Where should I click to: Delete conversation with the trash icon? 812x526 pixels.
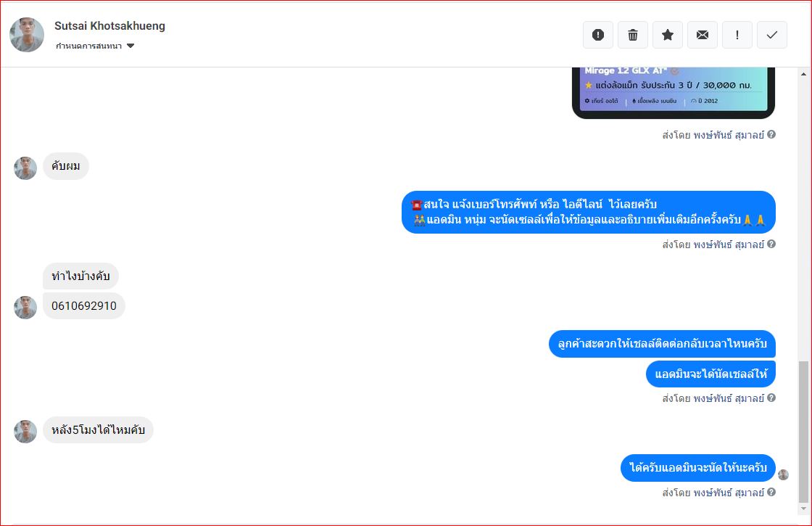[633, 35]
